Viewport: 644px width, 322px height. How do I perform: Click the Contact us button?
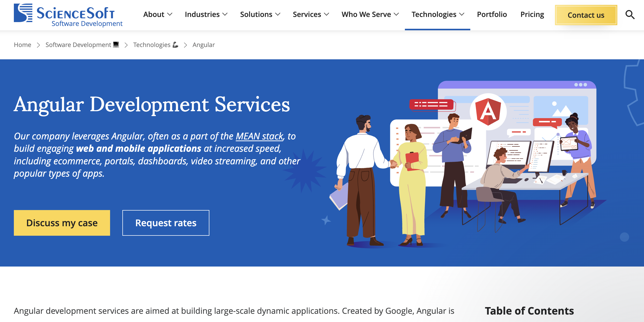click(x=586, y=15)
